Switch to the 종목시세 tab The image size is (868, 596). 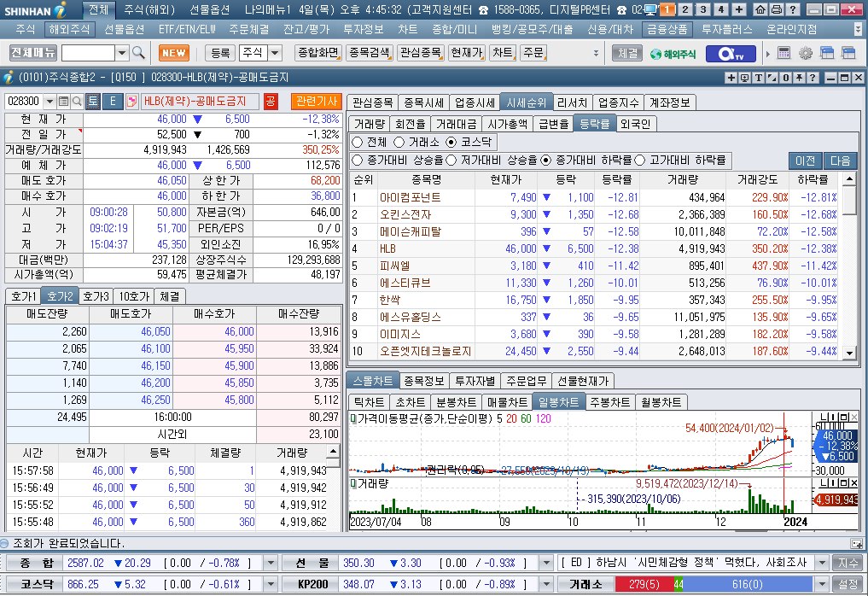click(x=423, y=102)
